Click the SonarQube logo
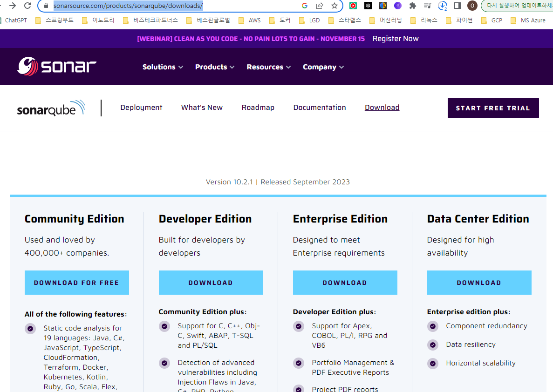Screen dimensions: 553x392 [51, 108]
